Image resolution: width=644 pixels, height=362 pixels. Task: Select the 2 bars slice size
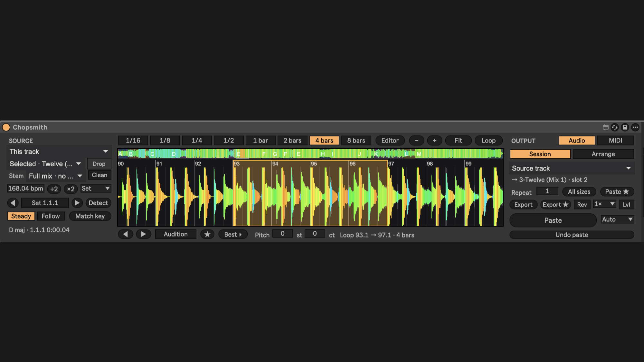pos(292,141)
